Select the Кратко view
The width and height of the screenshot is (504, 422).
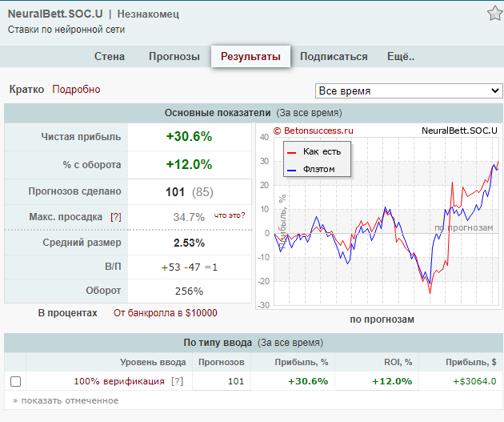click(x=26, y=90)
